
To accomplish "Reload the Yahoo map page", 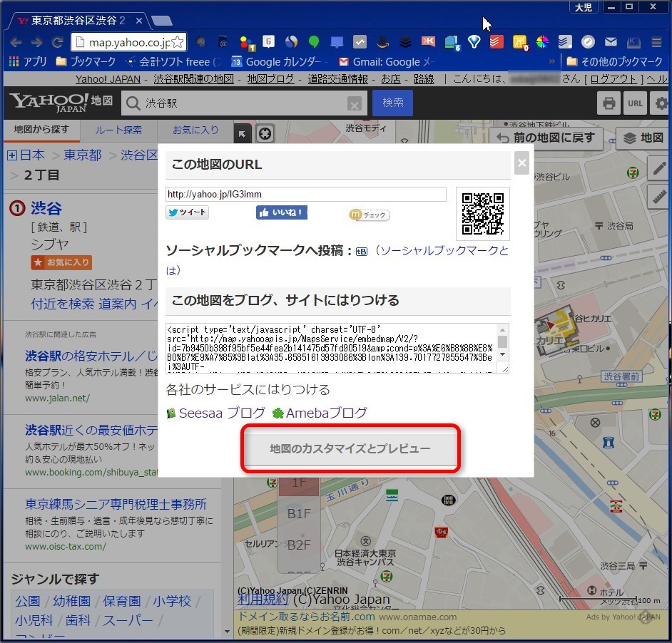I will (x=57, y=42).
